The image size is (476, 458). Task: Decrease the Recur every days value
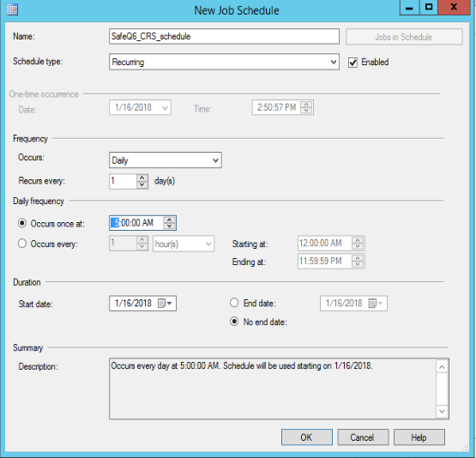coord(142,185)
